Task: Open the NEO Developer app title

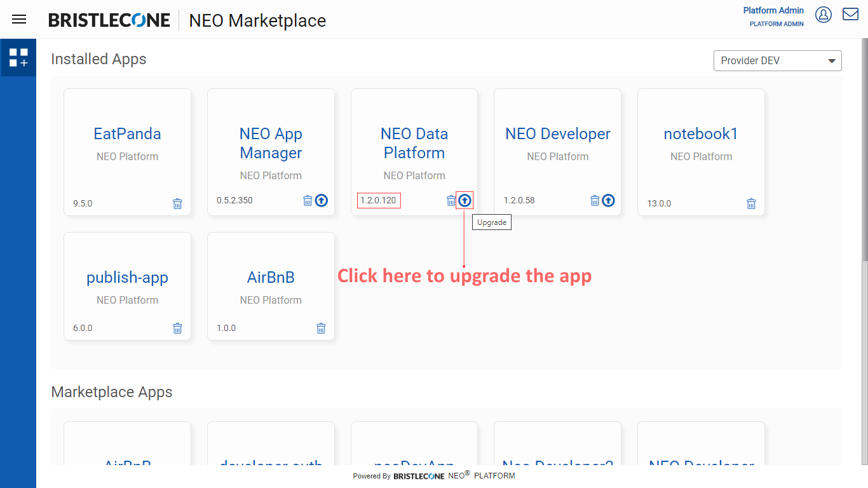Action: coord(558,134)
